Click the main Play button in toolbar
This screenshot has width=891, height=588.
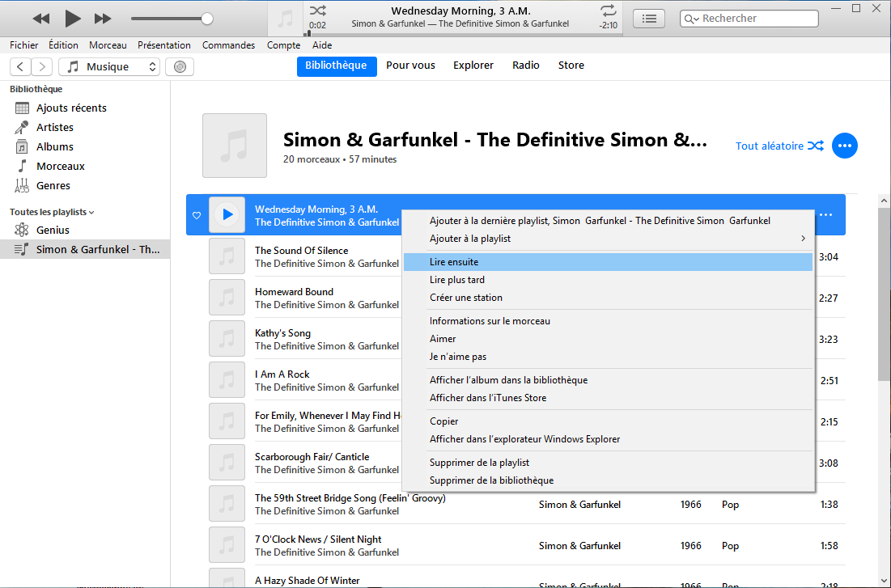click(72, 19)
